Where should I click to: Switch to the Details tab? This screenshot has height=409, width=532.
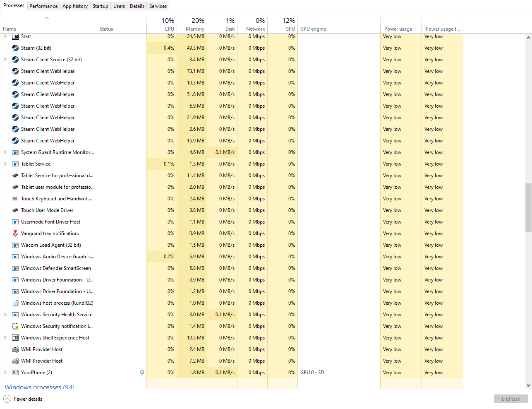(x=137, y=6)
